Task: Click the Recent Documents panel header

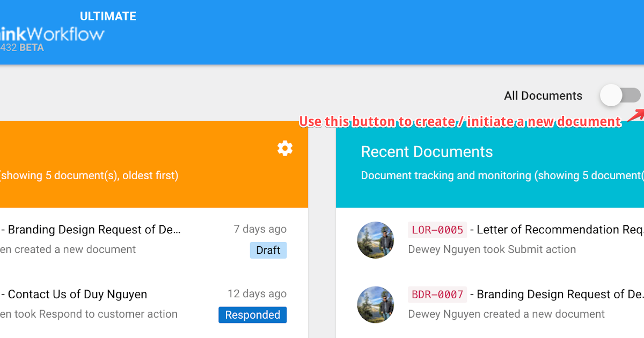Action: coord(427,152)
